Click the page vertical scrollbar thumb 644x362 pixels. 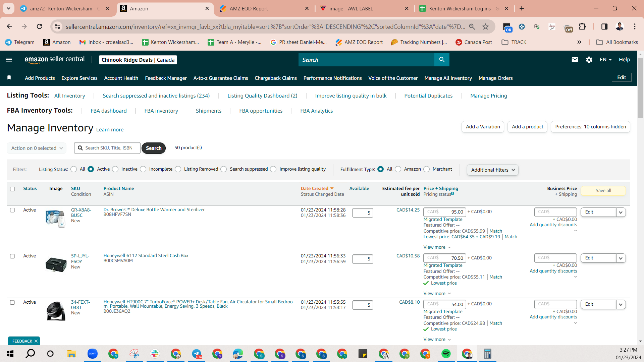pyautogui.click(x=640, y=88)
